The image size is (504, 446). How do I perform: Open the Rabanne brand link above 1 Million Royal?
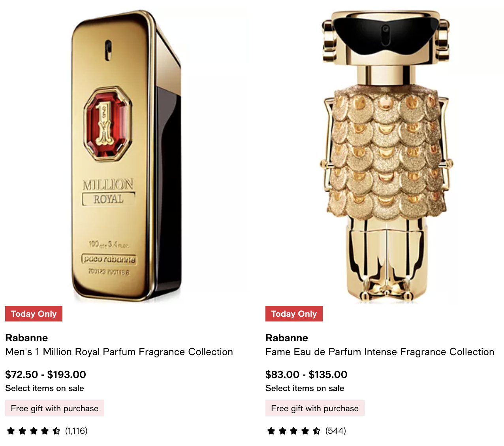pyautogui.click(x=26, y=338)
